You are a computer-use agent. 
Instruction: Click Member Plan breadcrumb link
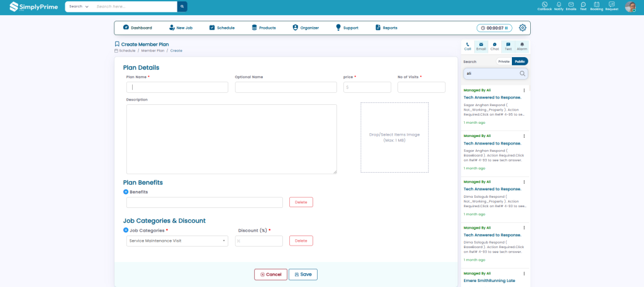pyautogui.click(x=153, y=50)
